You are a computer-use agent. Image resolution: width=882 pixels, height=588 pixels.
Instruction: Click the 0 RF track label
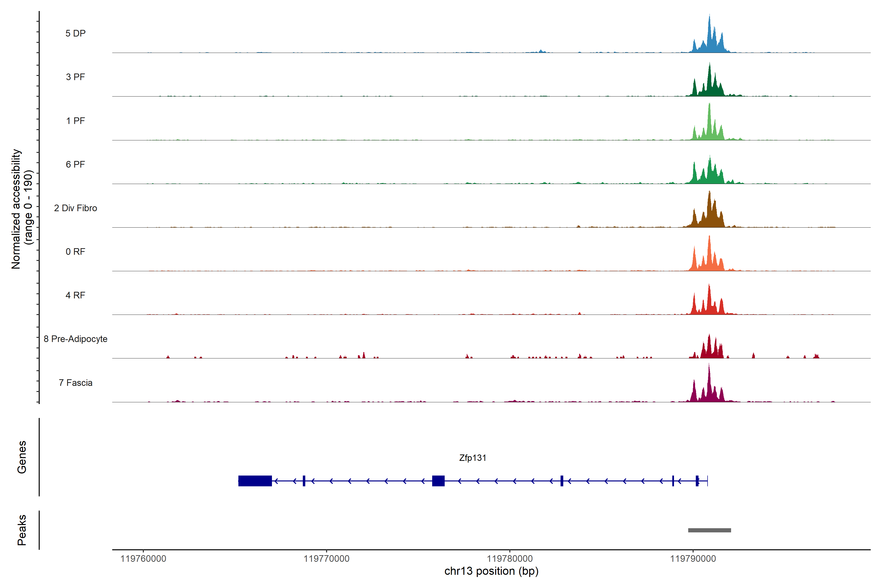(75, 252)
